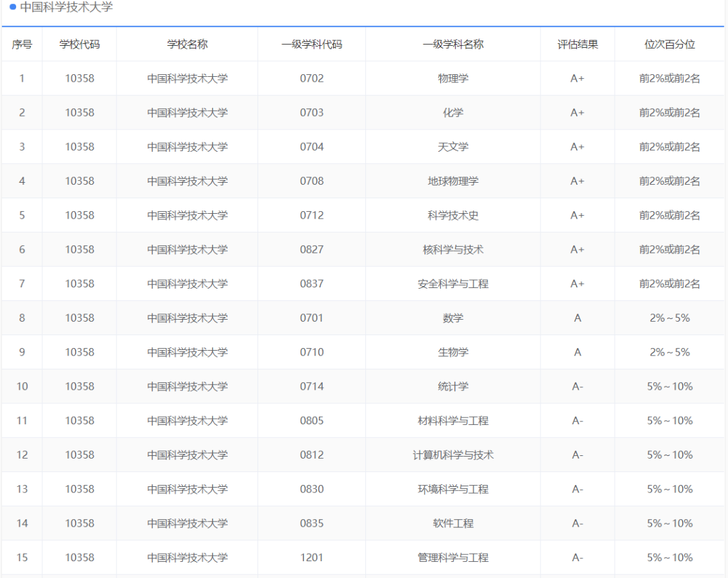
Task: Click the 计算机科学与技术 discipline name cell
Action: (453, 455)
